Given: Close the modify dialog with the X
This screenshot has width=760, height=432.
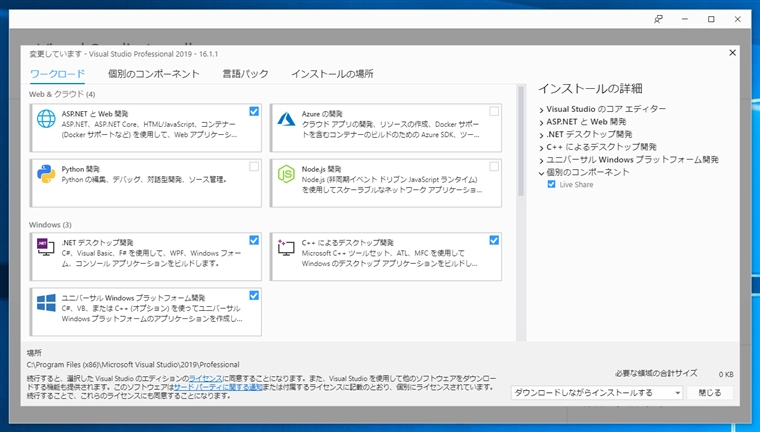Looking at the screenshot, I should pos(732,52).
